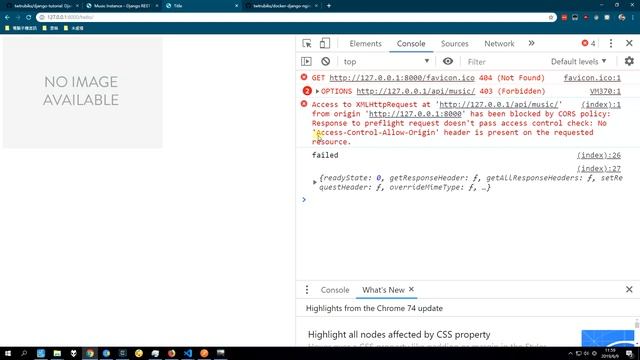Screen dimensions: 640x360
Task: Click the console Filter input field
Action: (504, 62)
